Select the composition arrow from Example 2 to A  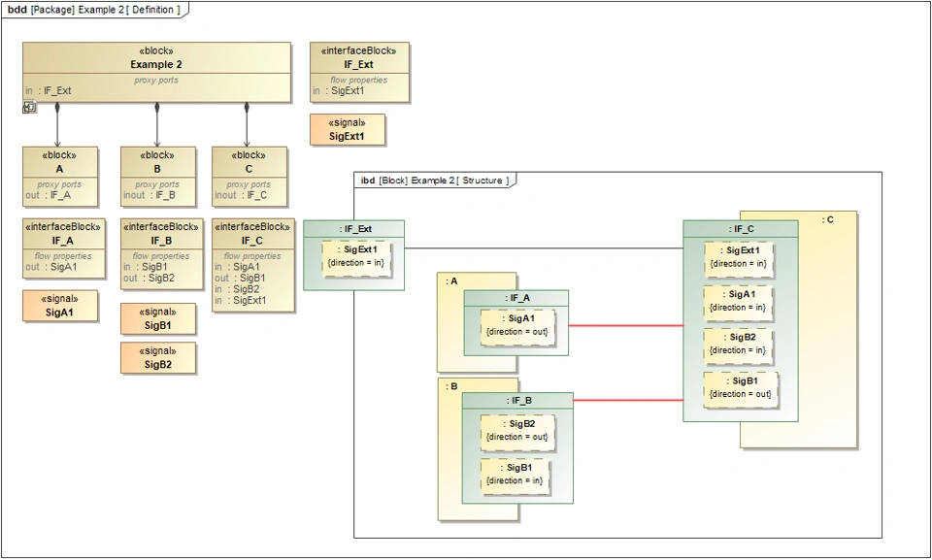tap(57, 125)
